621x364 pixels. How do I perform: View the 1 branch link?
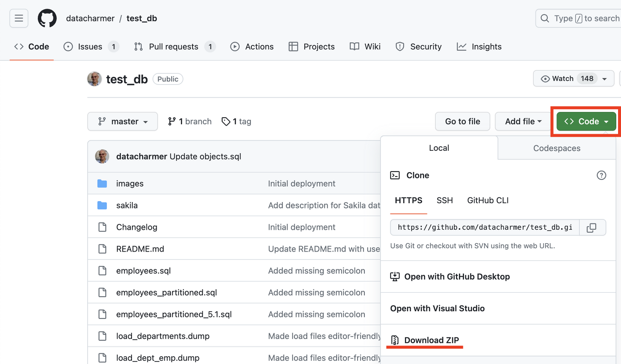pyautogui.click(x=190, y=121)
